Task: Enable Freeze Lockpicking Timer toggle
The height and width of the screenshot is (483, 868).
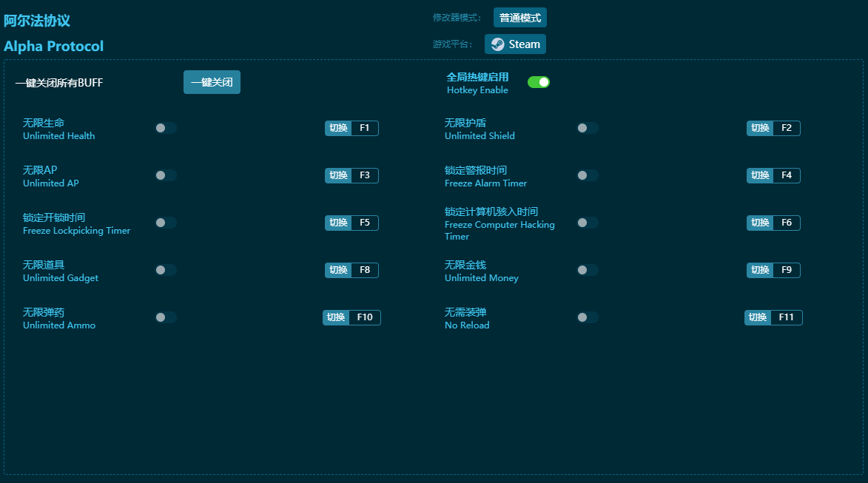Action: (166, 223)
